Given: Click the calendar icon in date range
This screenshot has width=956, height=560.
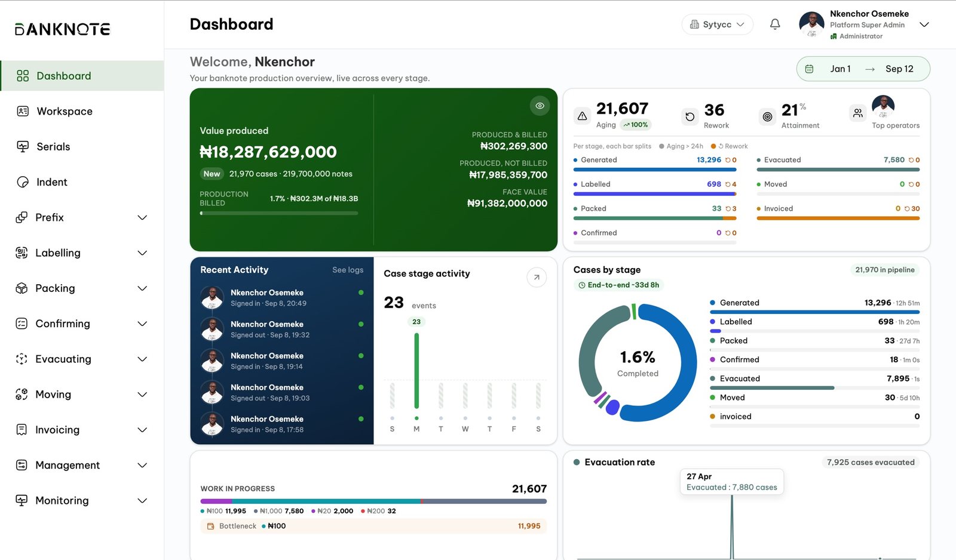Looking at the screenshot, I should (809, 69).
